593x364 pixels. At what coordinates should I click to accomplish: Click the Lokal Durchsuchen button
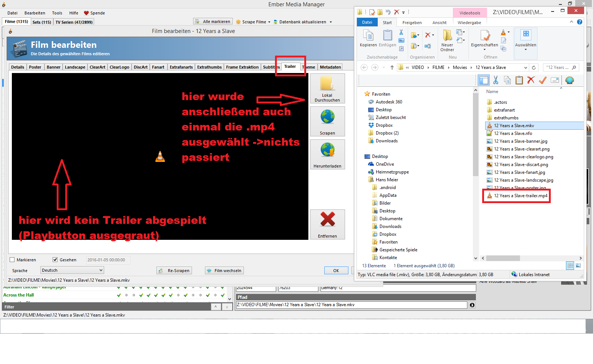327,88
